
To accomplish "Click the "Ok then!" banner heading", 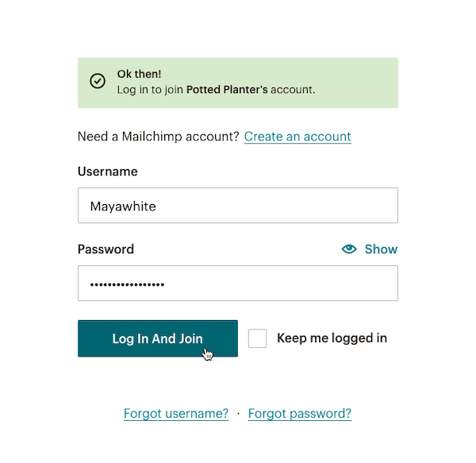I will coord(139,74).
